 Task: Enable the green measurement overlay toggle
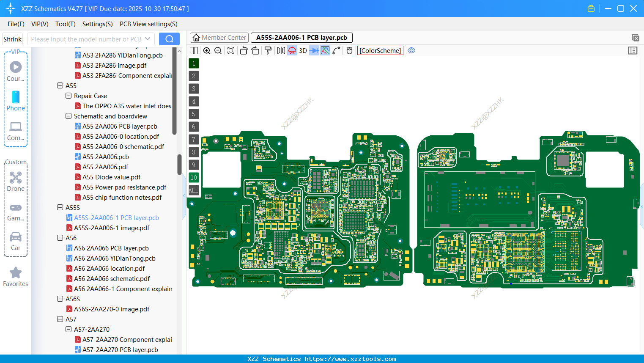point(325,50)
